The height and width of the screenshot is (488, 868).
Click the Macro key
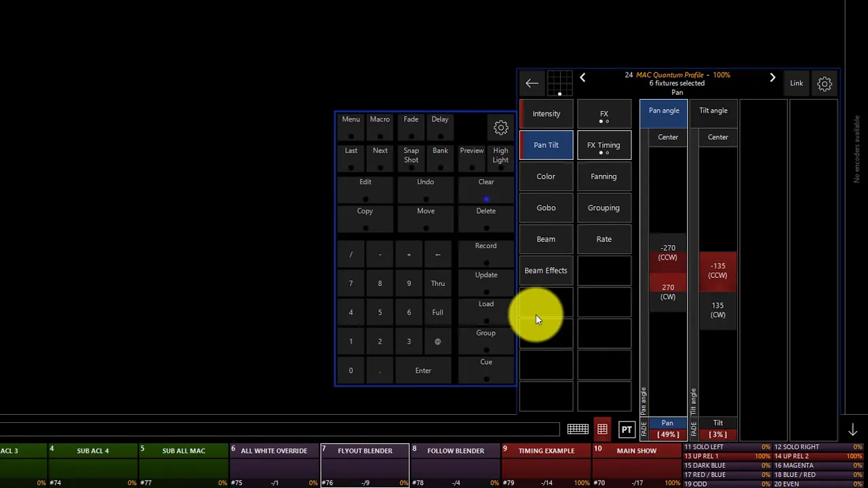380,126
